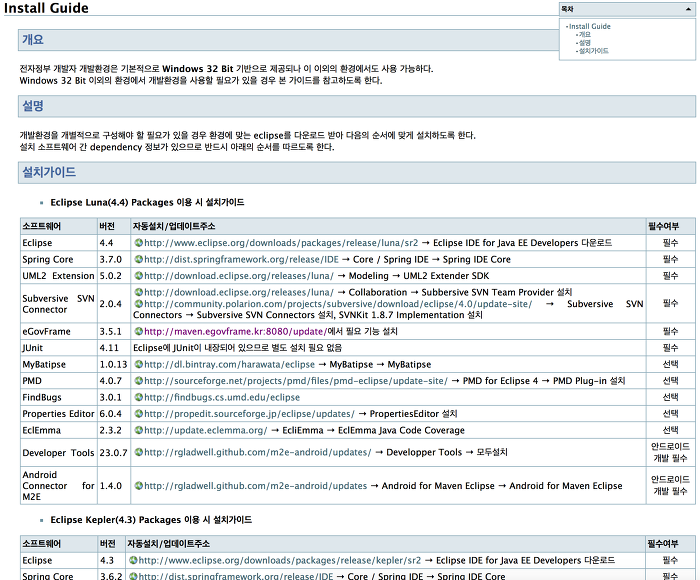Open download.eclipse.org luna link in Subversive SVN row
700x580 pixels.
coord(239,292)
